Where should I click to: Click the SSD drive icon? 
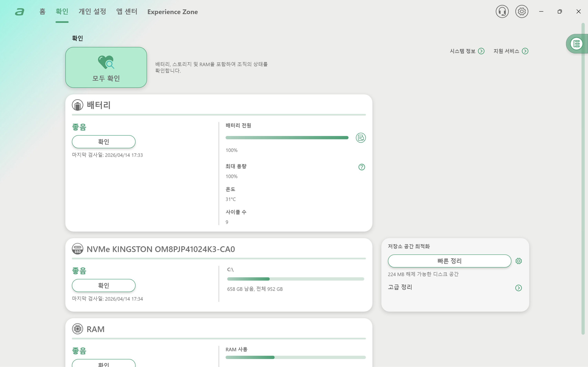click(77, 249)
